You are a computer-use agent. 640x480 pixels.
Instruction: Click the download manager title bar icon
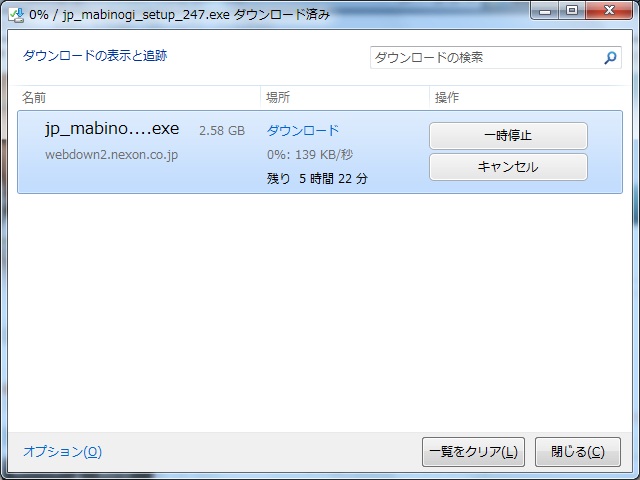[16, 15]
